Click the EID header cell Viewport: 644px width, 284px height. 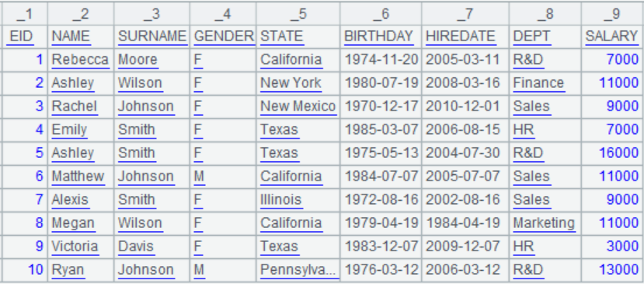click(x=25, y=37)
